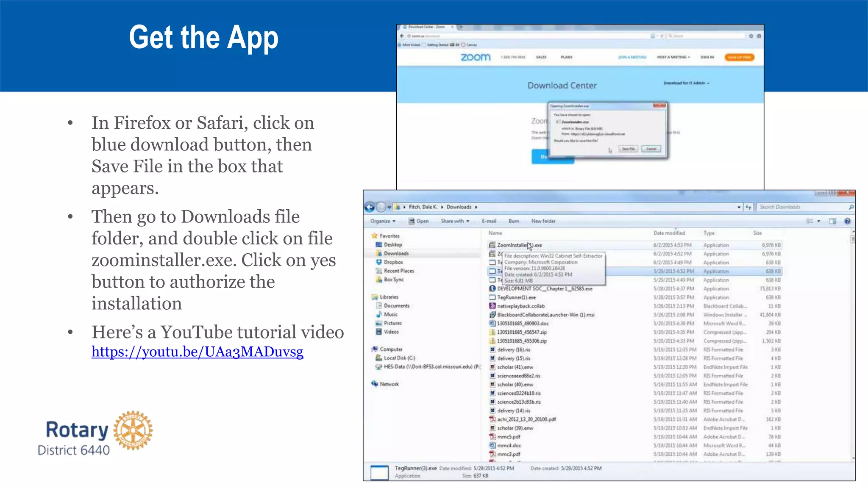The height and width of the screenshot is (488, 868).
Task: Select Favorites in the navigation pane
Action: point(386,236)
